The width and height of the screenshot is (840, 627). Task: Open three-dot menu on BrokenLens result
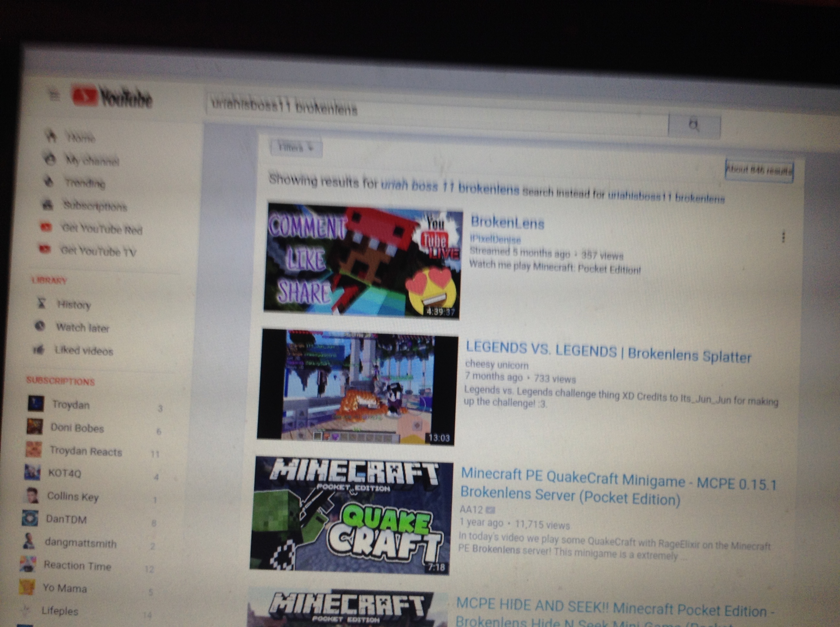[783, 236]
